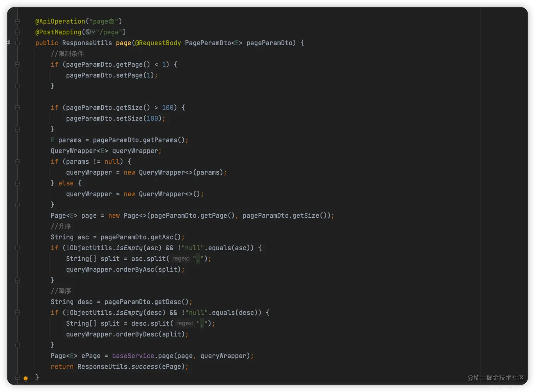Click the "null" string in the asc condition
Image resolution: width=535 pixels, height=392 pixels.
[x=192, y=248]
